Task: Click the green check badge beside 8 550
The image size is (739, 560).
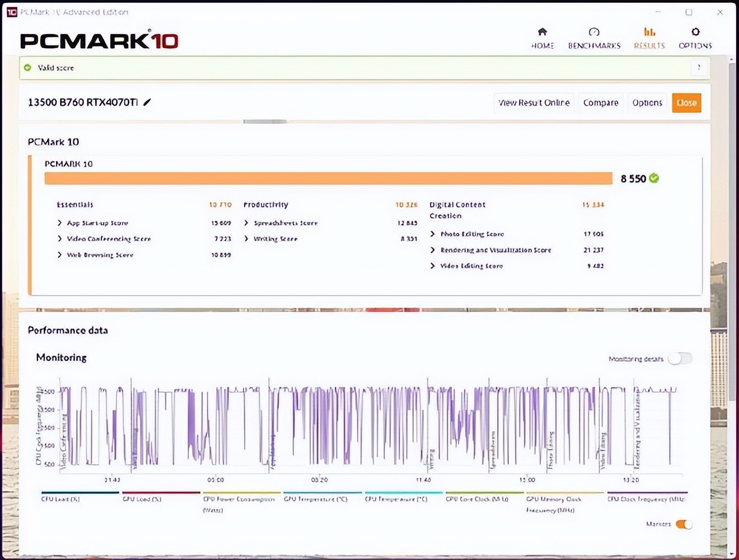Action: coord(654,178)
